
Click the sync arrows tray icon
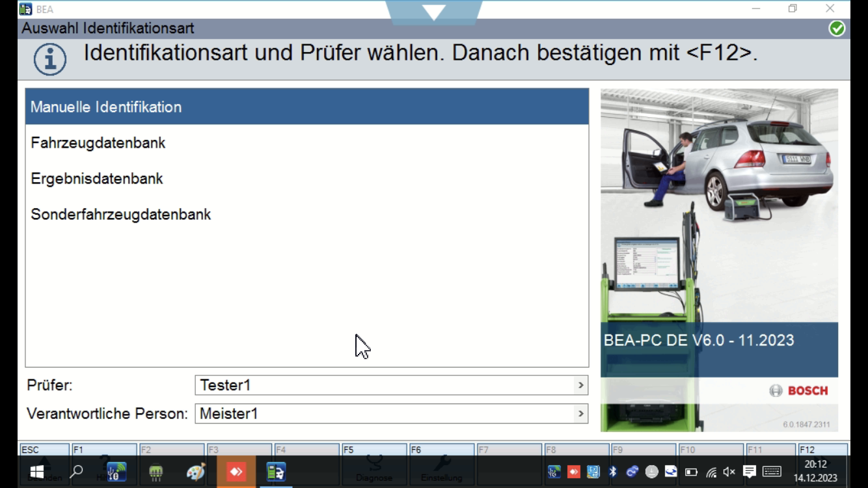(x=671, y=472)
